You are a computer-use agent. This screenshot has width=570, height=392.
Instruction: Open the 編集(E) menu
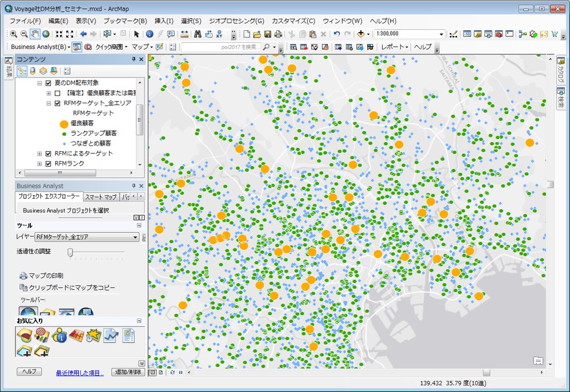pos(58,21)
